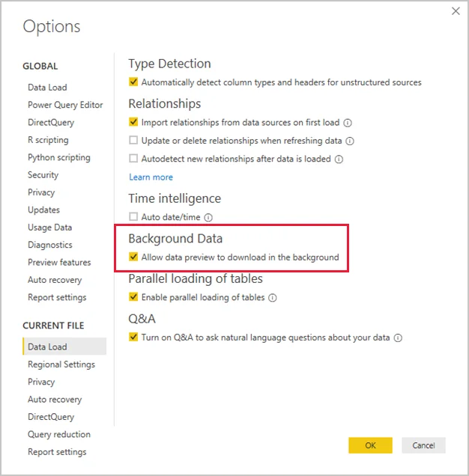Open Regional Settings page
This screenshot has width=469, height=476.
(61, 364)
